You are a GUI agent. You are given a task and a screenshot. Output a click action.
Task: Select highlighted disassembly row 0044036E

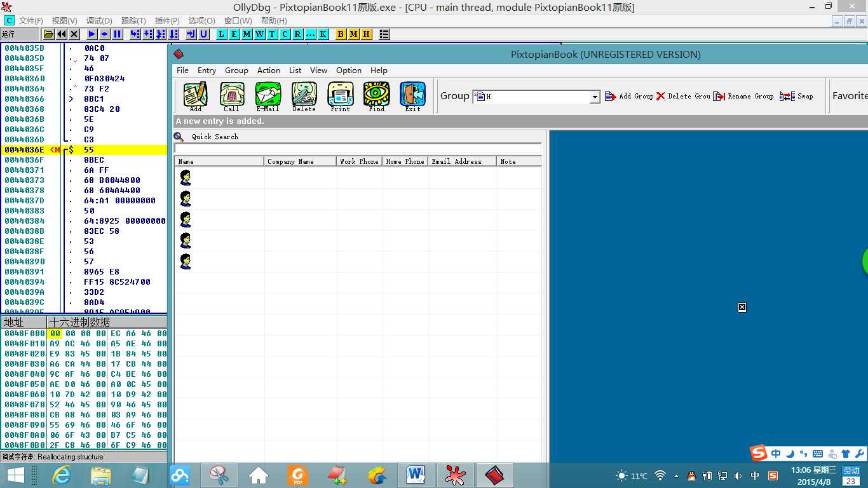point(84,150)
